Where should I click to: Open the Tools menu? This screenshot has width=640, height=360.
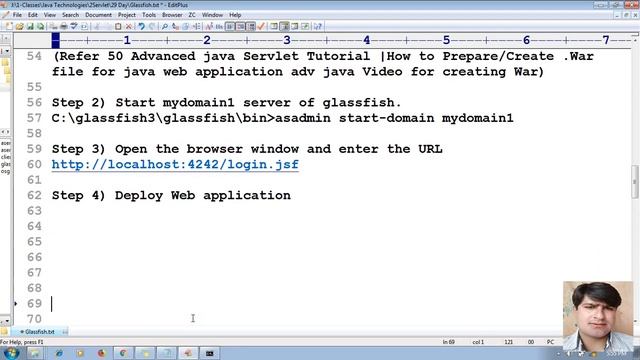click(x=149, y=15)
